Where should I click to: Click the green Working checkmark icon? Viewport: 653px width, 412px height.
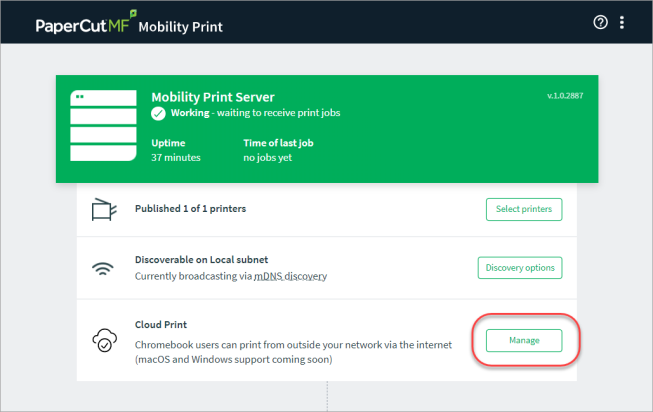tap(158, 113)
